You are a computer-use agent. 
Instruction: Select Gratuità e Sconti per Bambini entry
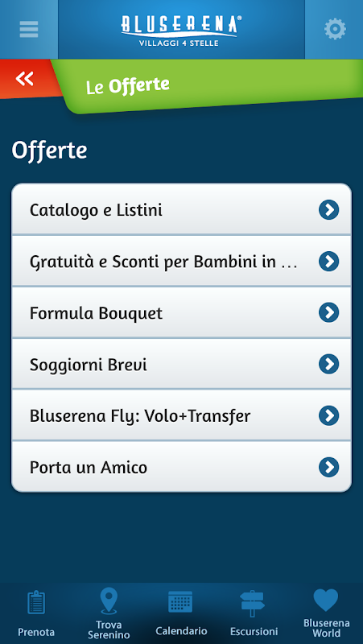pyautogui.click(x=182, y=261)
